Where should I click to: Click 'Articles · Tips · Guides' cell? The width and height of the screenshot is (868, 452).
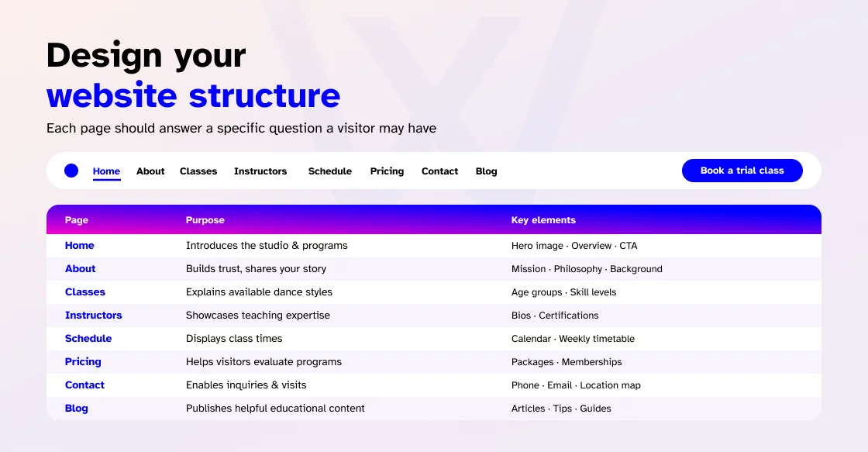point(561,409)
